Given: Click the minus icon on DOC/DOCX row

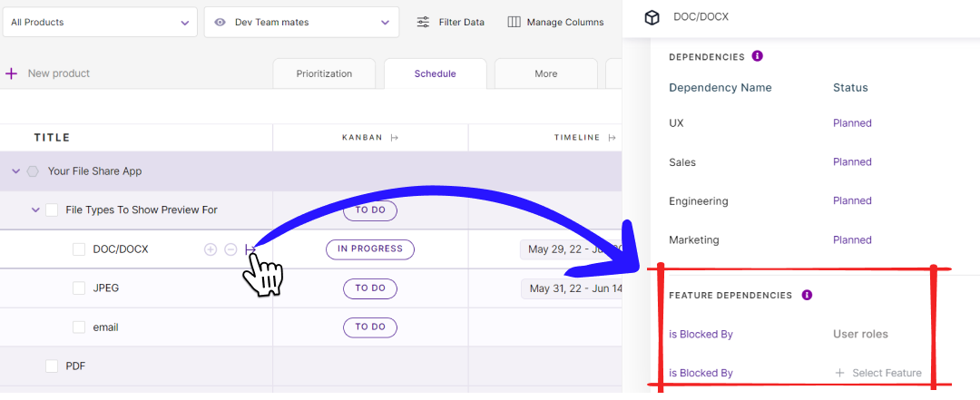Looking at the screenshot, I should click(230, 249).
